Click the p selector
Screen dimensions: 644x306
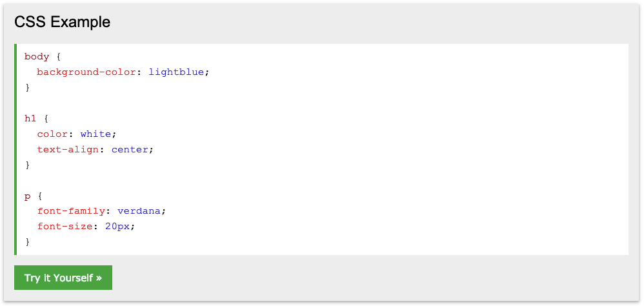pos(28,197)
